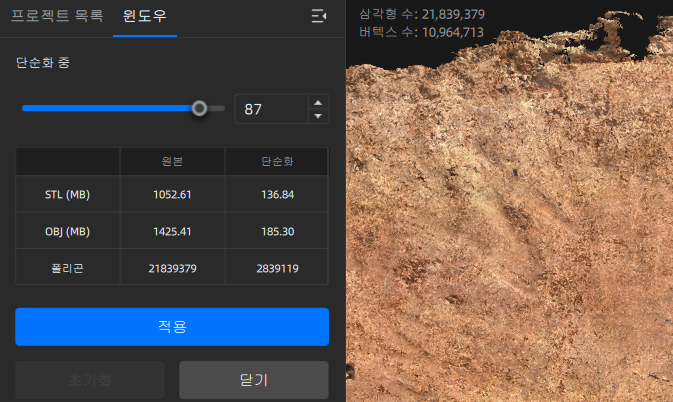Click the 원본 column header
This screenshot has width=673, height=402.
tap(173, 161)
